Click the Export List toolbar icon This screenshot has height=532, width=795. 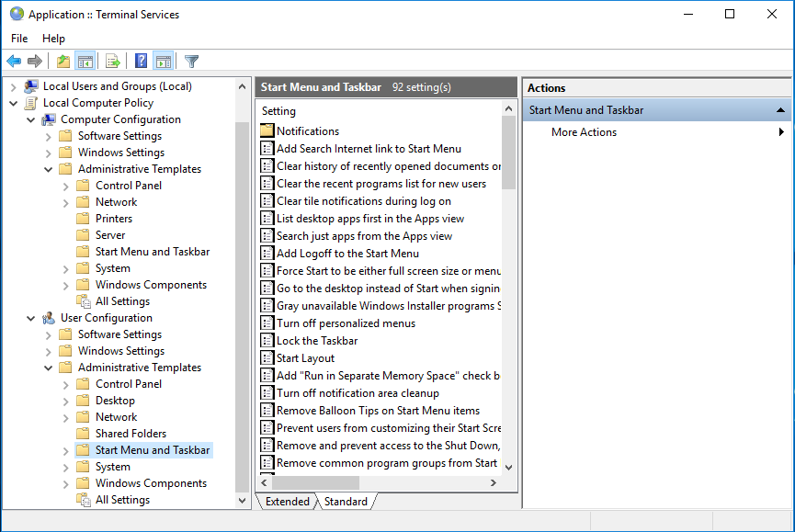[x=113, y=62]
